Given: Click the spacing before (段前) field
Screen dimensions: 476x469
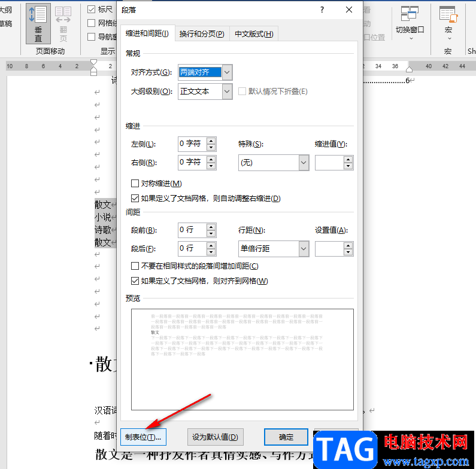Looking at the screenshot, I should point(192,230).
